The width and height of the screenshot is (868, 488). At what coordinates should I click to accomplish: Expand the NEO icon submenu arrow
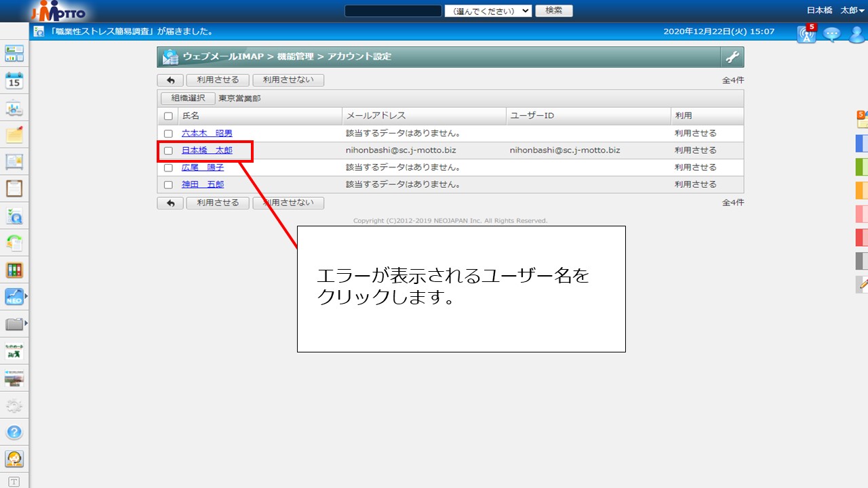[x=26, y=296]
